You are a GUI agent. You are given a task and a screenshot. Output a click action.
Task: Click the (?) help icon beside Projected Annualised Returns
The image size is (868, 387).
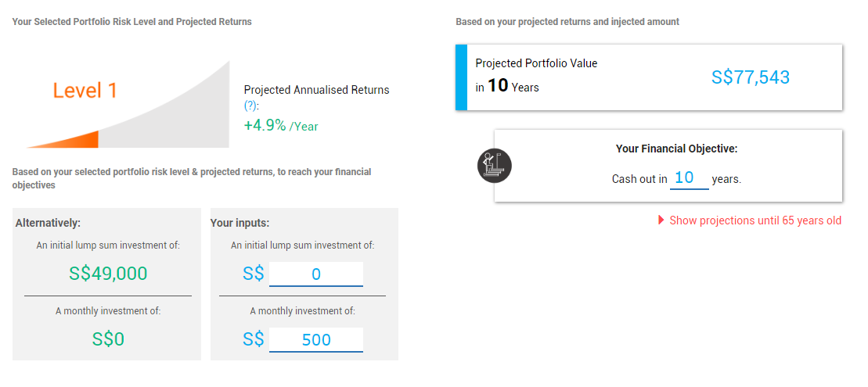pyautogui.click(x=250, y=106)
